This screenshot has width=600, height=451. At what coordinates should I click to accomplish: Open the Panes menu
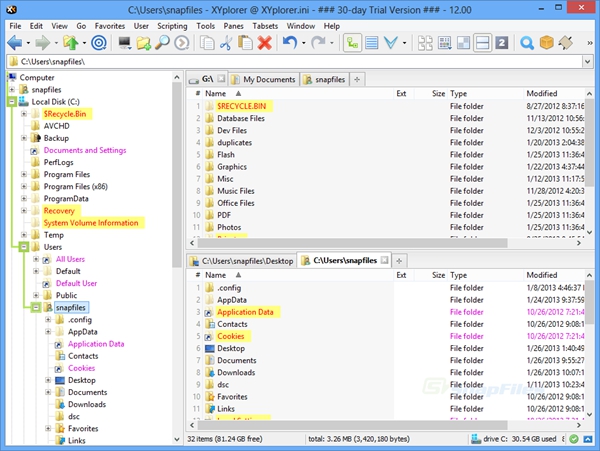click(233, 26)
